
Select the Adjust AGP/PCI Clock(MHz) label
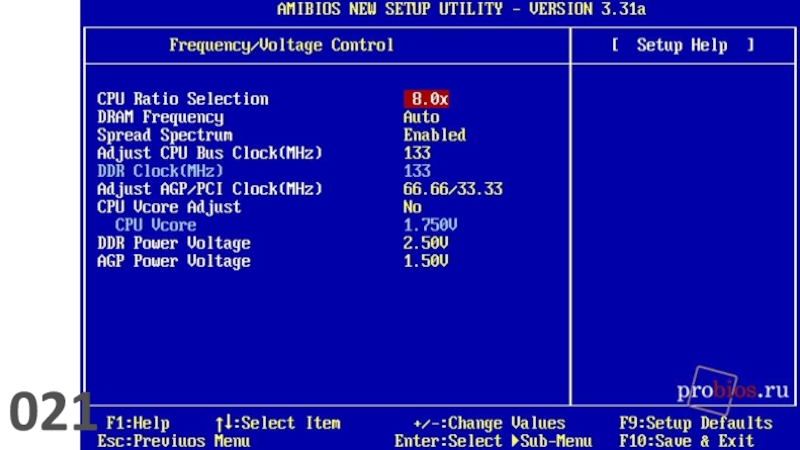pos(210,189)
